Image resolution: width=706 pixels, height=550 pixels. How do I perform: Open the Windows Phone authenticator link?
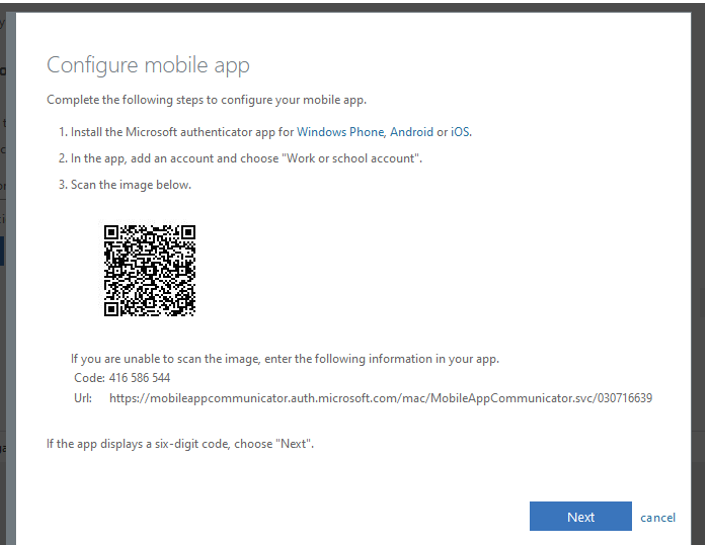point(340,132)
